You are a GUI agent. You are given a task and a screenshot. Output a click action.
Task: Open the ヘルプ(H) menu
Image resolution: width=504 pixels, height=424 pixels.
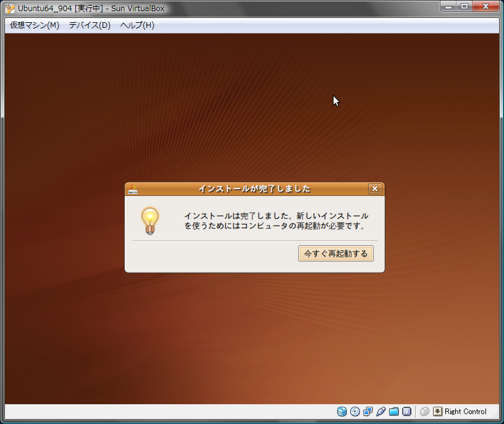pos(137,25)
